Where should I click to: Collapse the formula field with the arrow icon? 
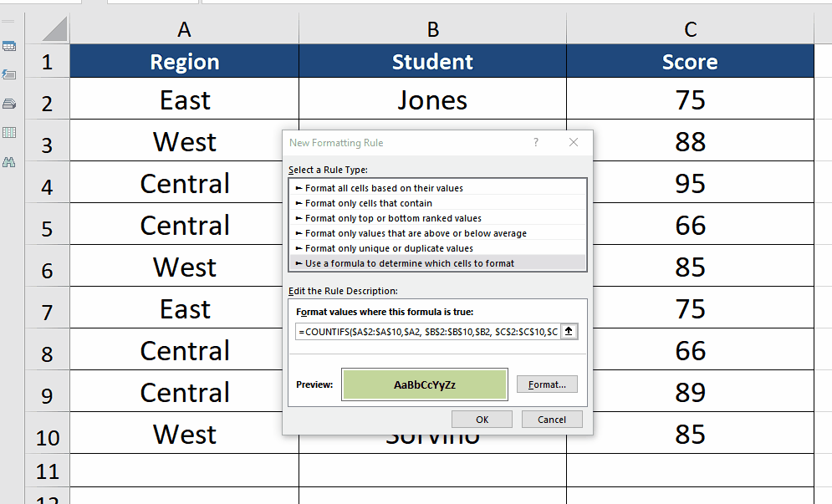coord(569,331)
